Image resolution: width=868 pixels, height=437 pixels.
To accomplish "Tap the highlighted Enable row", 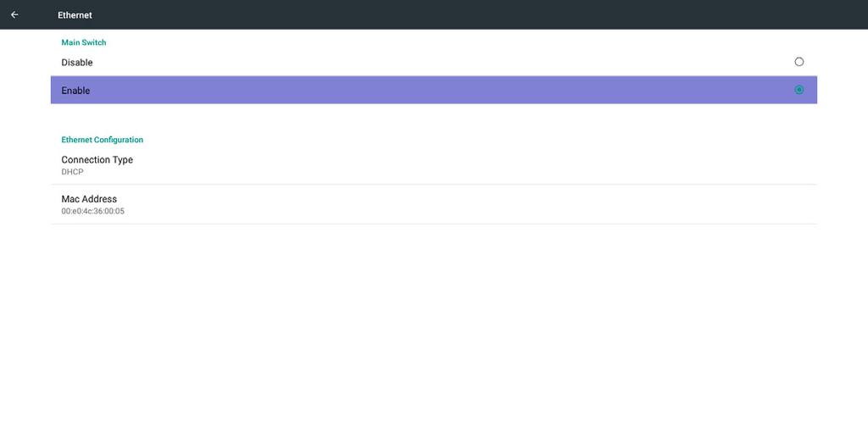I will (433, 90).
